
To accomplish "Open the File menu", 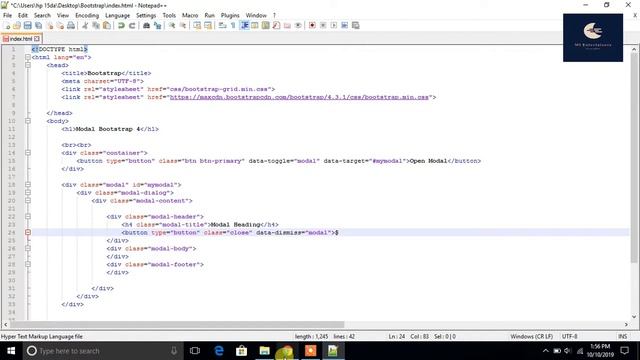I will [x=7, y=15].
